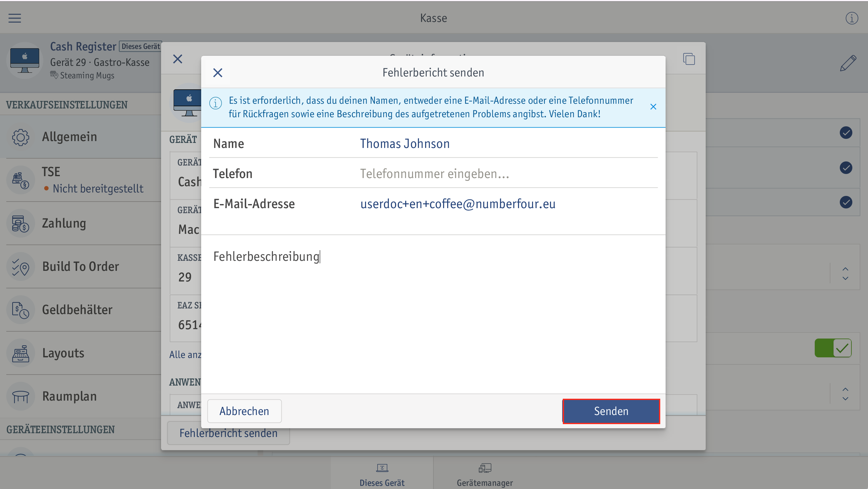Open the info icon in top bar
Screen dimensions: 868x489
pyautogui.click(x=851, y=18)
